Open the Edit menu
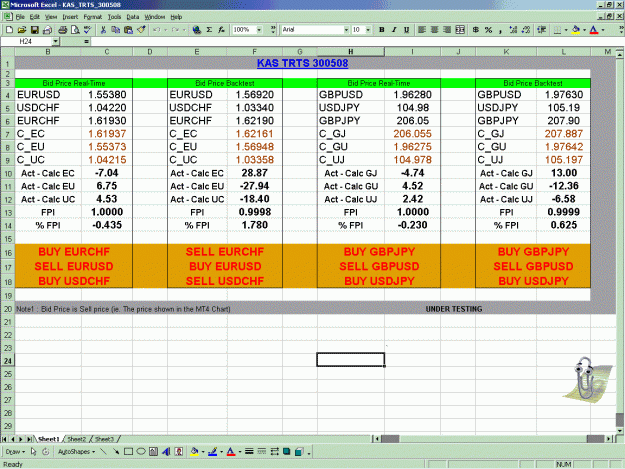 [x=35, y=17]
